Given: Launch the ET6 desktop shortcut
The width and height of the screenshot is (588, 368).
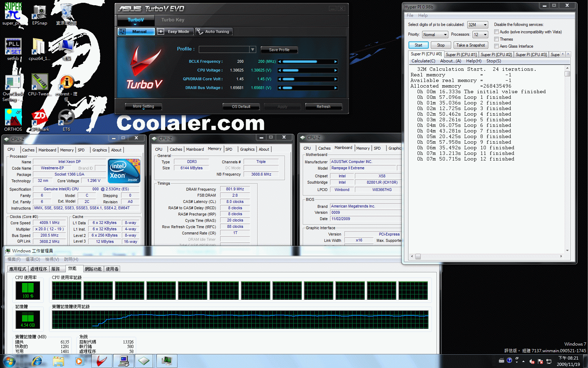Looking at the screenshot, I should pyautogui.click(x=66, y=120).
